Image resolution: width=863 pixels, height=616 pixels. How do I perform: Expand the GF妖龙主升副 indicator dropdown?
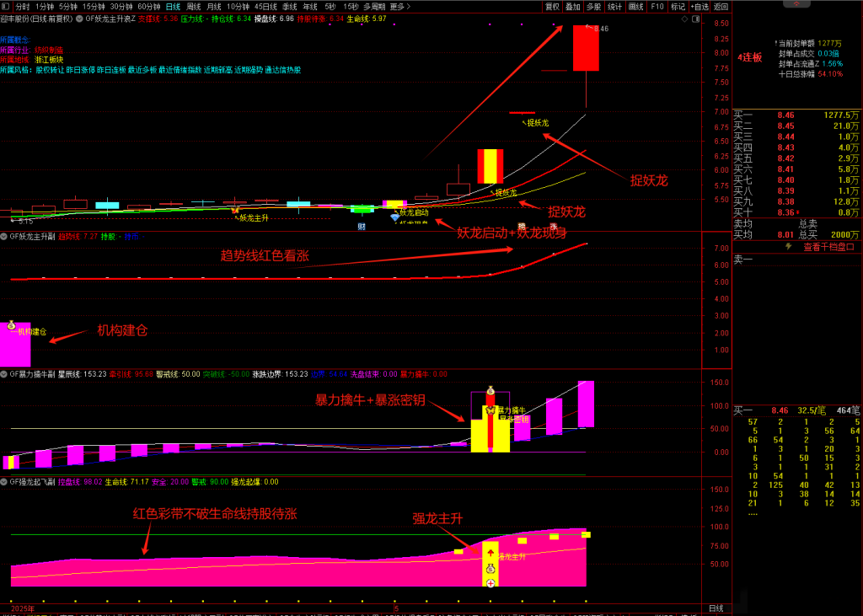(x=4, y=237)
